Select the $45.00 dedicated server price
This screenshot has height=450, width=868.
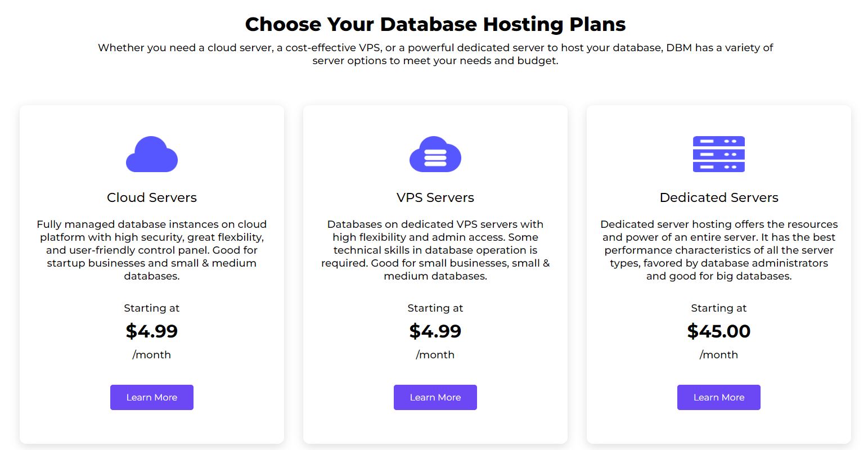(x=719, y=331)
